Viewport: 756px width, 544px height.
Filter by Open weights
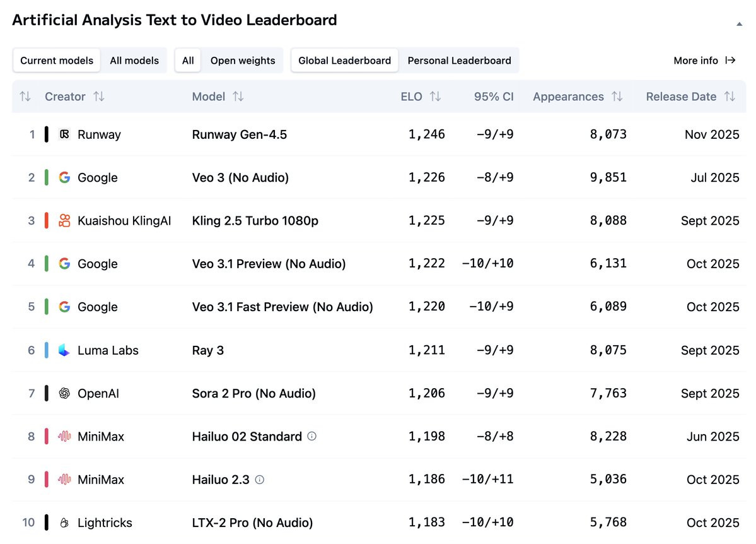coord(243,61)
